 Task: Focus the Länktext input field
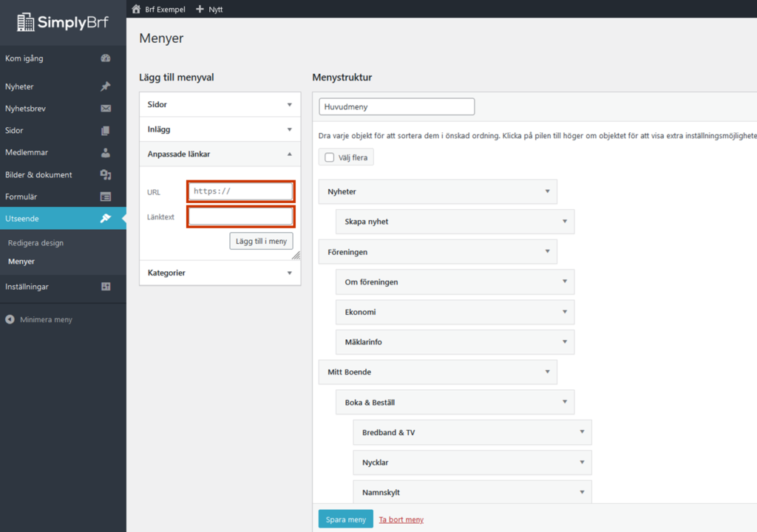[240, 216]
